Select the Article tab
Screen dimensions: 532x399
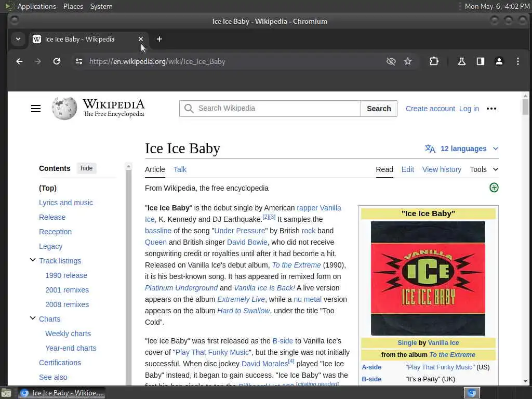[155, 169]
